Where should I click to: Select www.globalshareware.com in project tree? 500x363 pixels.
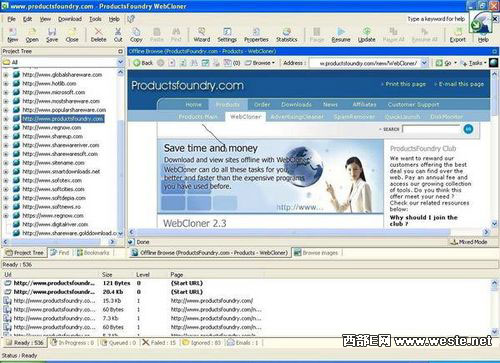pyautogui.click(x=62, y=75)
